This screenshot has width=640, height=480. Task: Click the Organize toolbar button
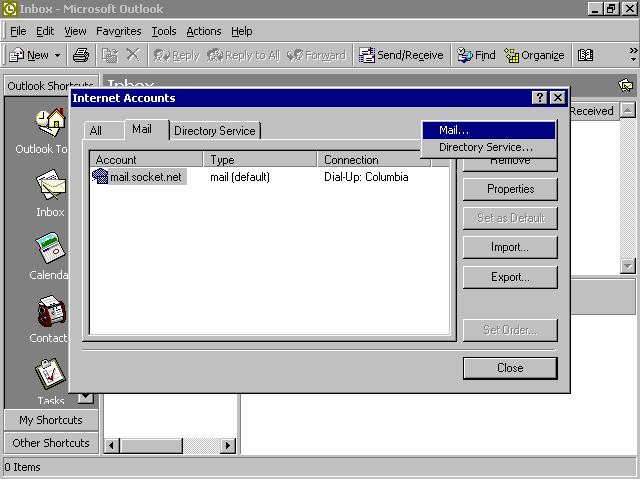[534, 55]
